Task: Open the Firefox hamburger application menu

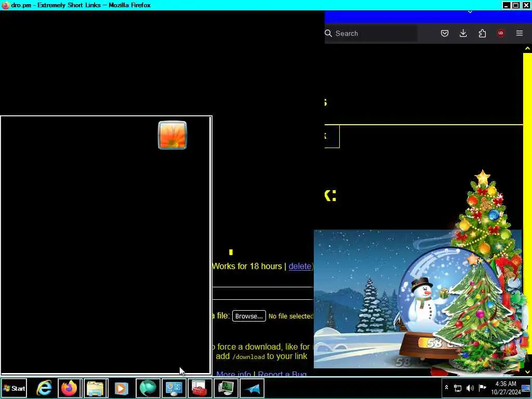Action: click(x=520, y=33)
